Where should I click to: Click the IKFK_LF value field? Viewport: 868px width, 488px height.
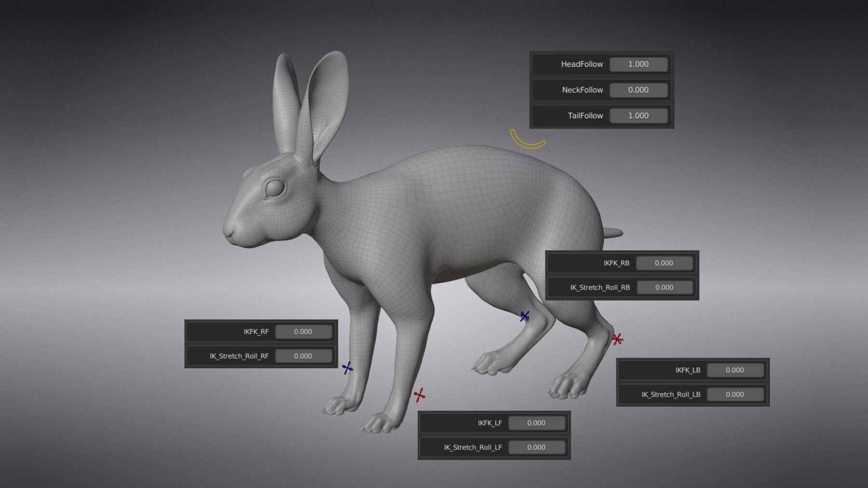click(x=537, y=422)
